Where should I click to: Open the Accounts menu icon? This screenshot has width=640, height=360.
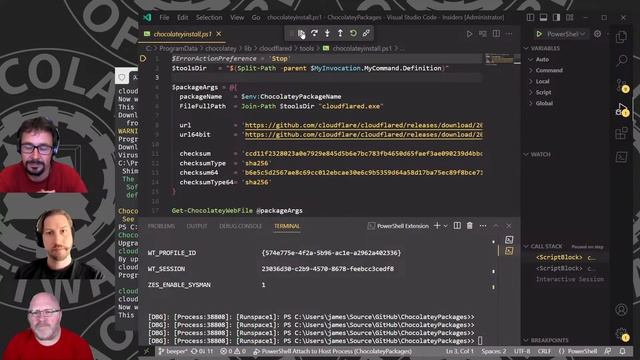(622, 310)
